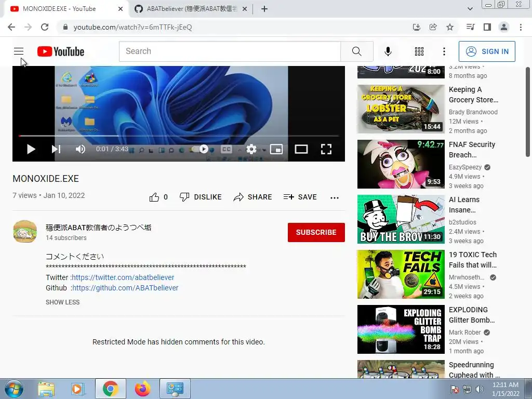
Task: Open a new browser tab
Action: [264, 9]
